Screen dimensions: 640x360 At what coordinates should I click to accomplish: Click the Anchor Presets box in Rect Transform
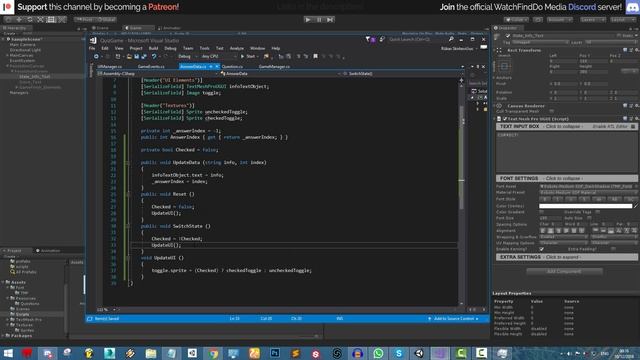(504, 66)
